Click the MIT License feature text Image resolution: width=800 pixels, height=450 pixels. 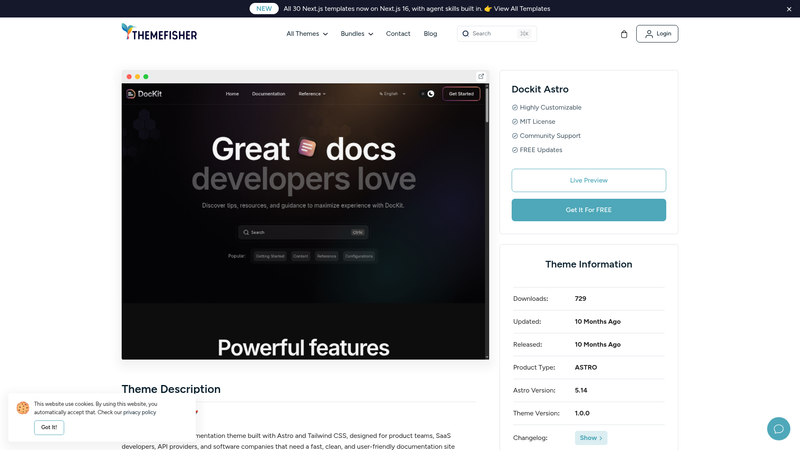coord(537,121)
